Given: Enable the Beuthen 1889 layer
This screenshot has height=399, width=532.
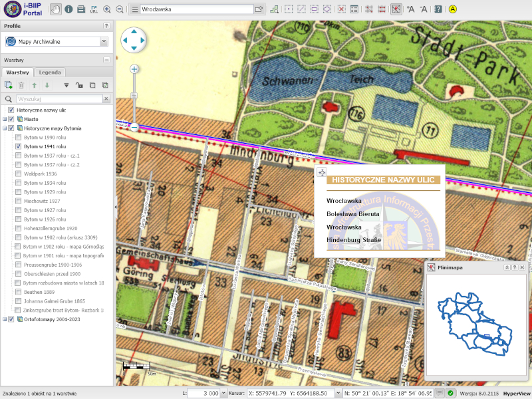Looking at the screenshot, I should [19, 292].
